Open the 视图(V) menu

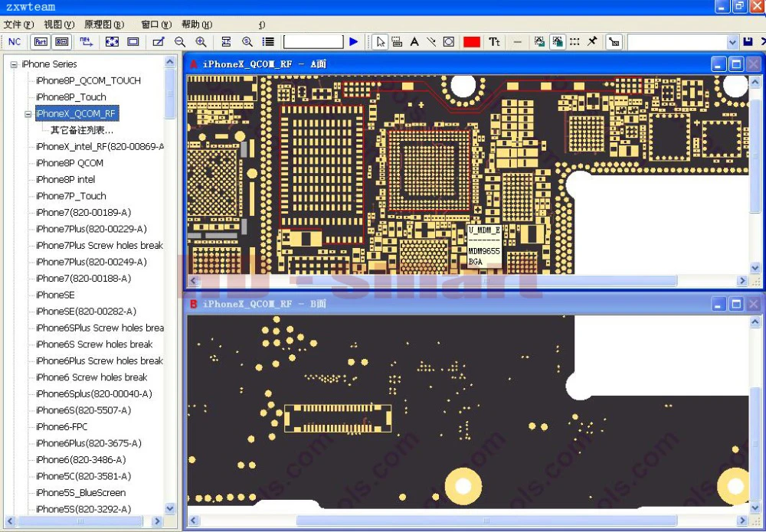tap(59, 24)
